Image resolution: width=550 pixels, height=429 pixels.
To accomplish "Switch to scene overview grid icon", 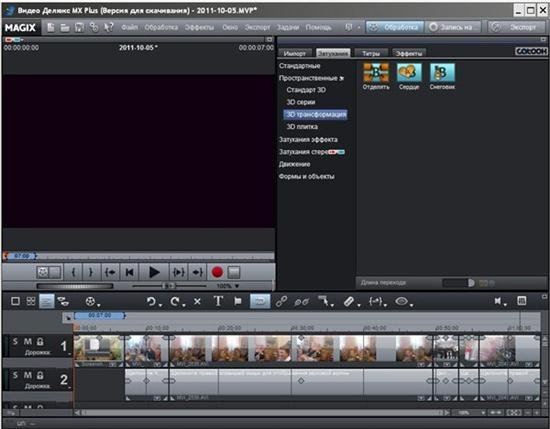I will 31,301.
